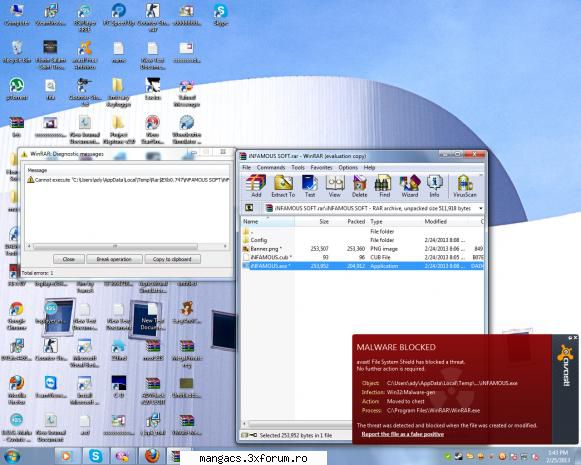Select the INFAMOUS.exe application row
The width and height of the screenshot is (581, 465).
pos(362,266)
